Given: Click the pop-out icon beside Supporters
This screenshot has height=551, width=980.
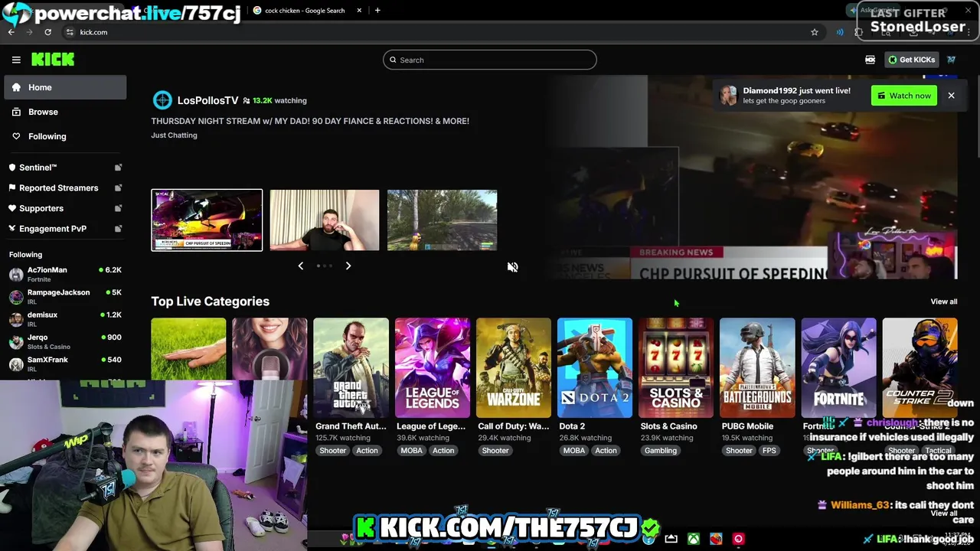Looking at the screenshot, I should click(x=118, y=208).
